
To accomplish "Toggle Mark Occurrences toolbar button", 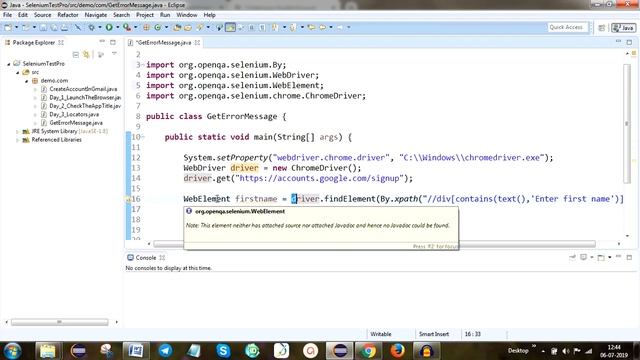I will (230, 27).
